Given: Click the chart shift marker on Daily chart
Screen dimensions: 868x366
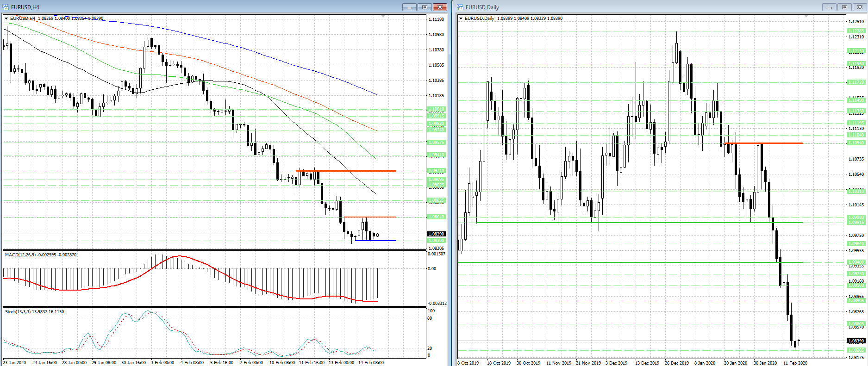Looking at the screenshot, I should coord(806,16).
